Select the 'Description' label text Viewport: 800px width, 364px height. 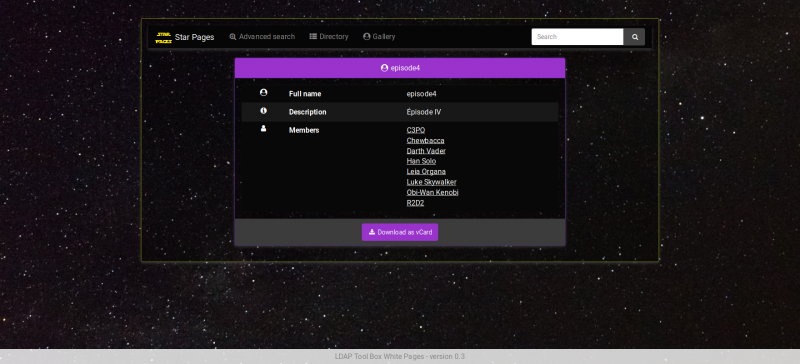tap(308, 112)
